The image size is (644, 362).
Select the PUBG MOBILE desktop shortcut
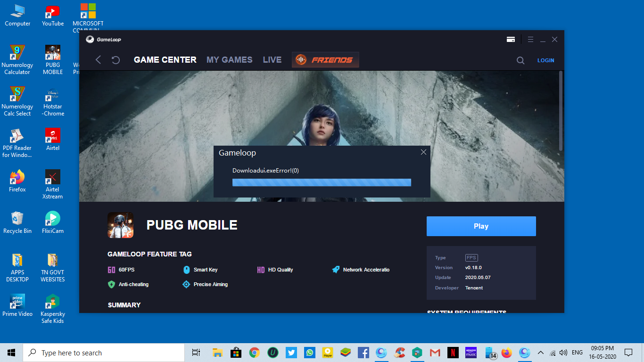click(53, 60)
